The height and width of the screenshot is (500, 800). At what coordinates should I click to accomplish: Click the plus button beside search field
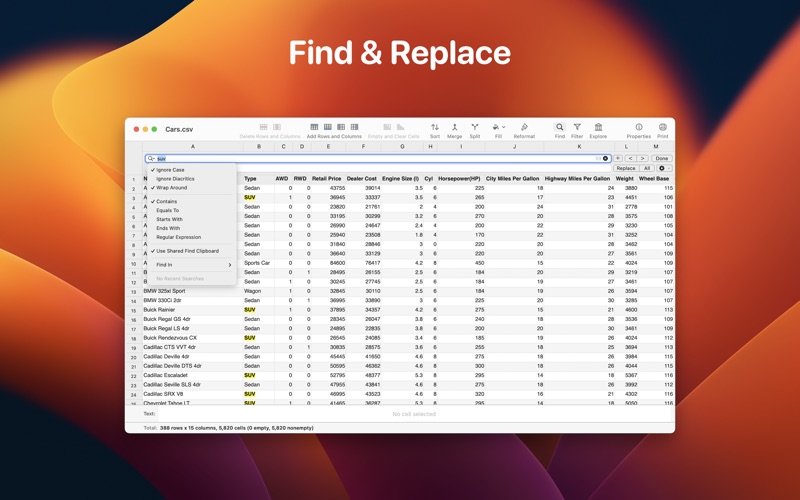point(618,158)
